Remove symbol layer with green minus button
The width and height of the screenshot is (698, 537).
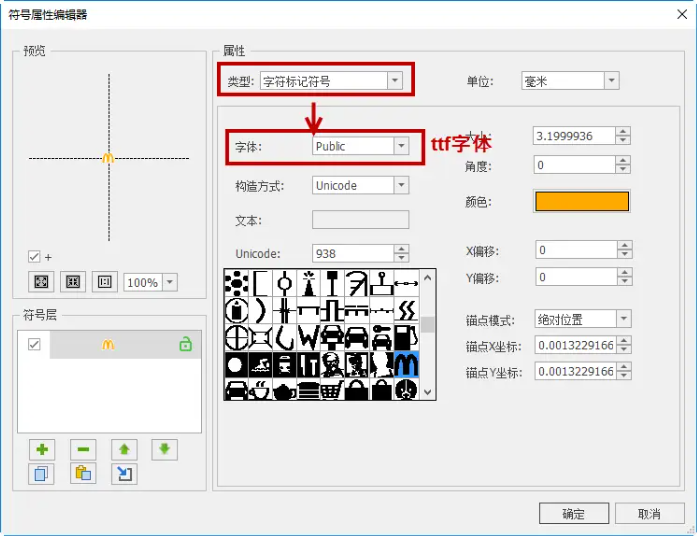(x=83, y=450)
